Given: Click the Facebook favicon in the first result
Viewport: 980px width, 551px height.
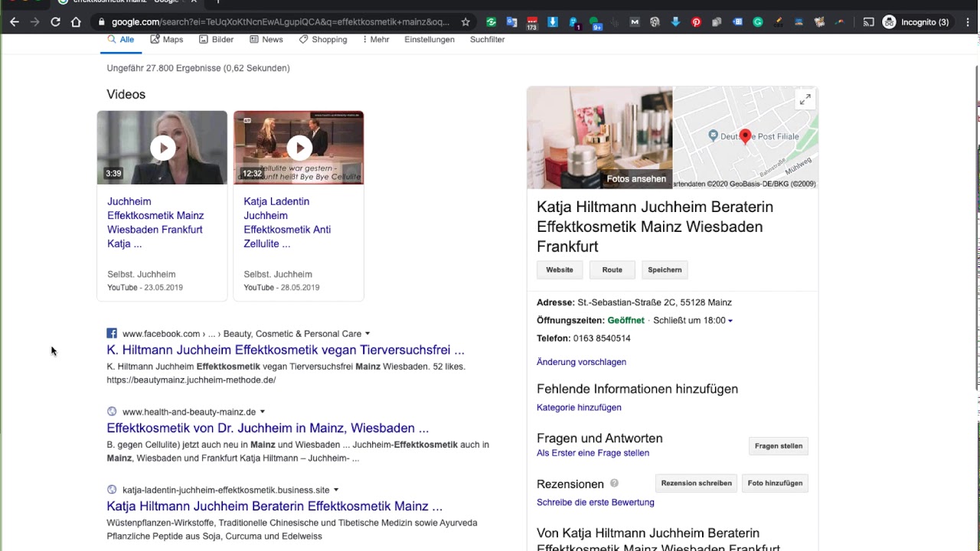Looking at the screenshot, I should click(112, 334).
